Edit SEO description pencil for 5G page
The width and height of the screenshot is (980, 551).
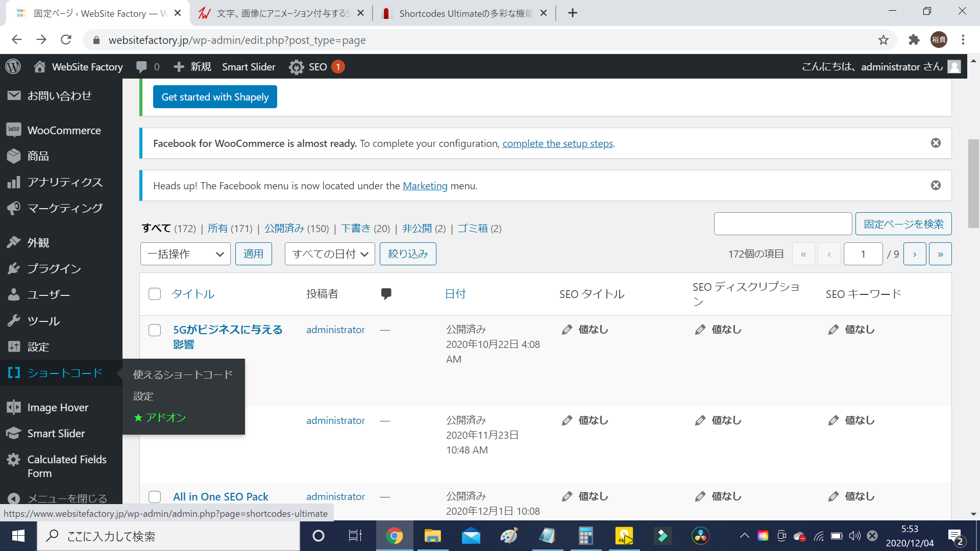click(700, 330)
